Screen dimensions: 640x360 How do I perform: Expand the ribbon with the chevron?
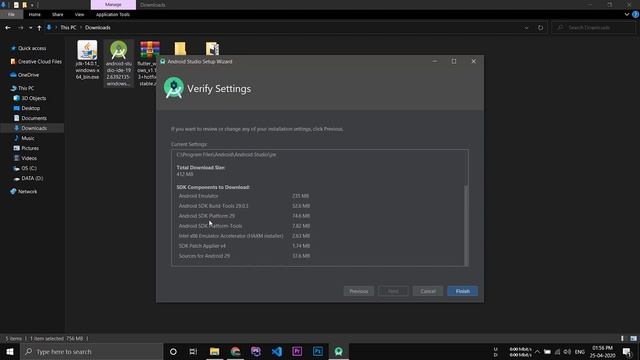(627, 14)
